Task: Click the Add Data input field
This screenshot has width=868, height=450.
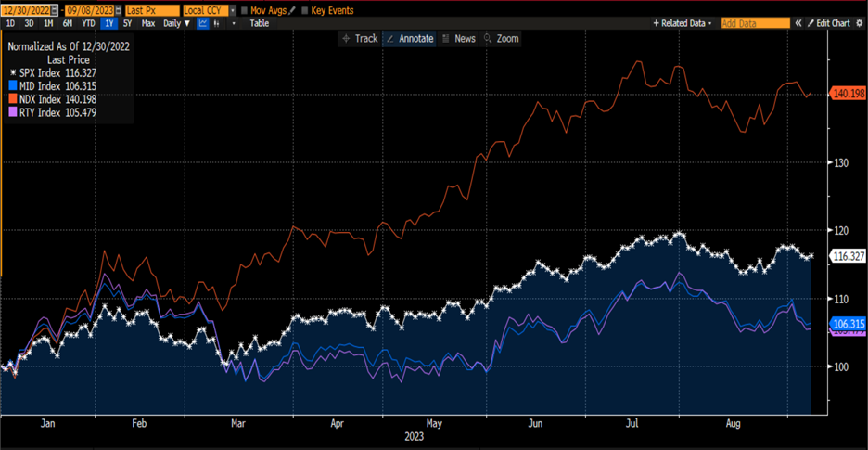Action: 755,23
